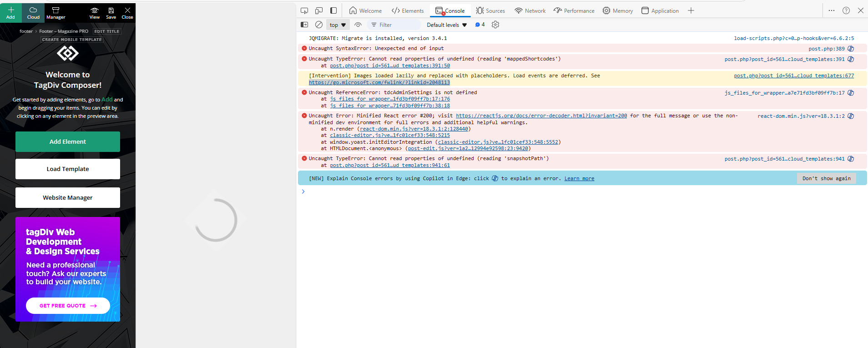Viewport: 868px width, 348px height.
Task: Click the plus icon for more tools
Action: (x=691, y=10)
